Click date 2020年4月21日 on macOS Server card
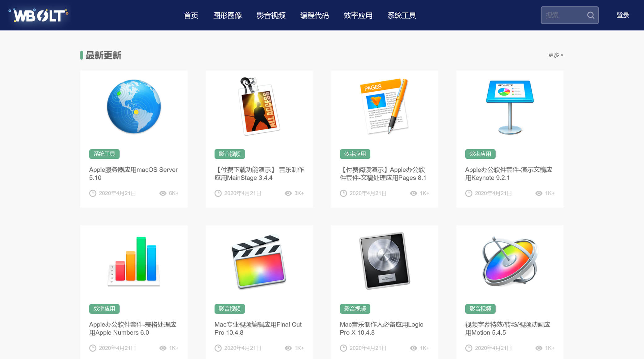 point(117,193)
